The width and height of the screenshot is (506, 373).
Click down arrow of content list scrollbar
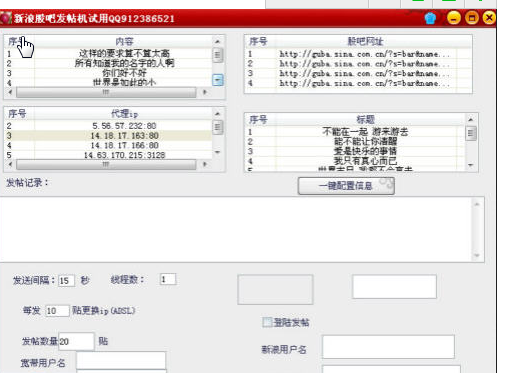click(x=218, y=80)
